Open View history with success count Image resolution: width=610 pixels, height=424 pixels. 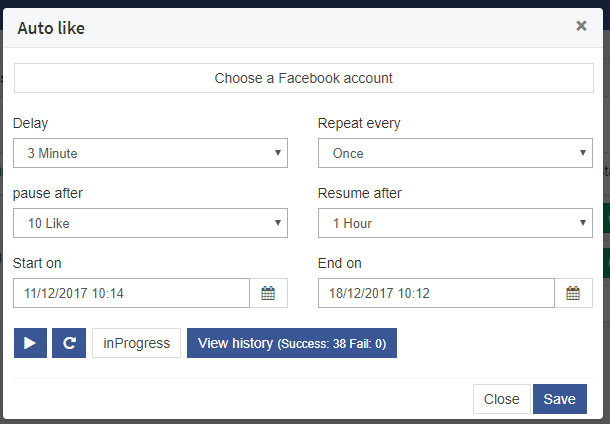tap(292, 343)
